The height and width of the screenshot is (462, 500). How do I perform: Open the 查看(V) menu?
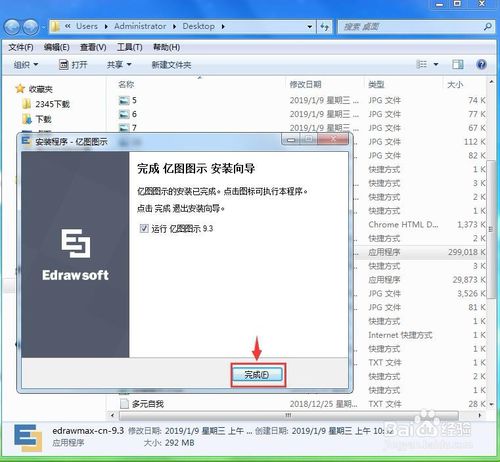point(93,47)
